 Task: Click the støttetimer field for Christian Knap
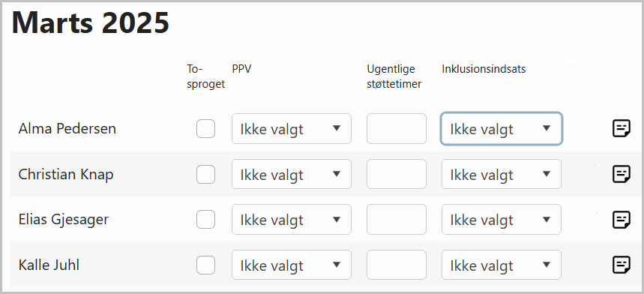point(397,174)
